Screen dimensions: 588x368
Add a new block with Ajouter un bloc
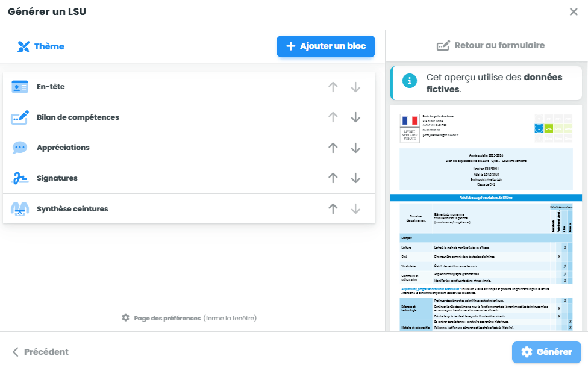tap(326, 46)
